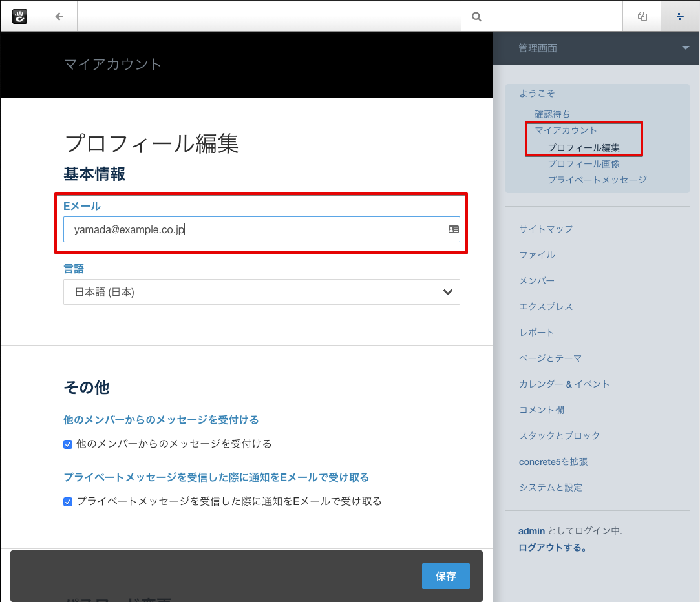Click the magnifying glass search icon
Viewport: 700px width, 602px height.
click(x=477, y=17)
